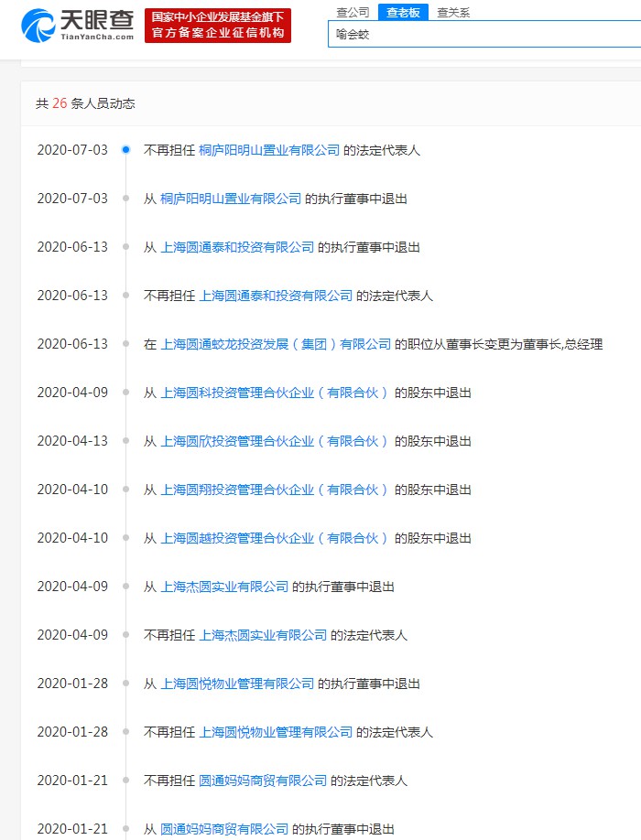Open 上海圆悦物业管理有限公司 link in 执行董事 row
The width and height of the screenshot is (641, 840).
tap(237, 684)
